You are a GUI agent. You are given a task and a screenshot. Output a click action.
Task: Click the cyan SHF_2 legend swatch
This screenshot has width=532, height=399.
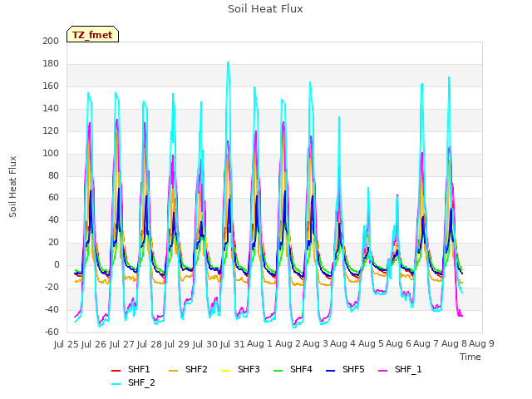click(116, 384)
